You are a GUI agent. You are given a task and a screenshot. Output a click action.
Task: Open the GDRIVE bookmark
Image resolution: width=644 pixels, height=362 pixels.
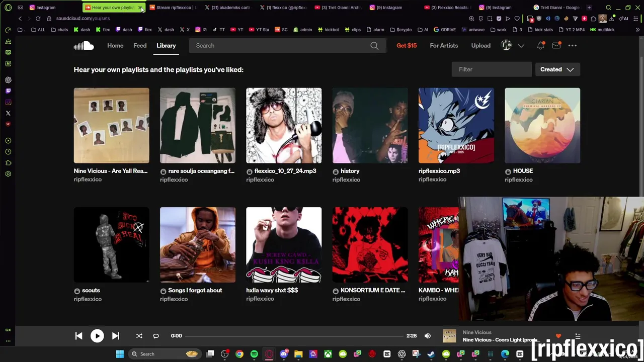[x=445, y=30]
